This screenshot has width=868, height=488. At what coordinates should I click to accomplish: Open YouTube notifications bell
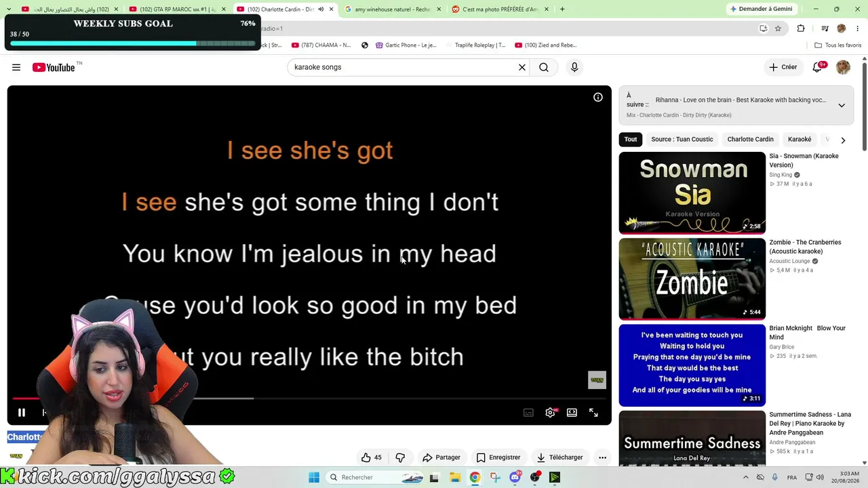[818, 67]
